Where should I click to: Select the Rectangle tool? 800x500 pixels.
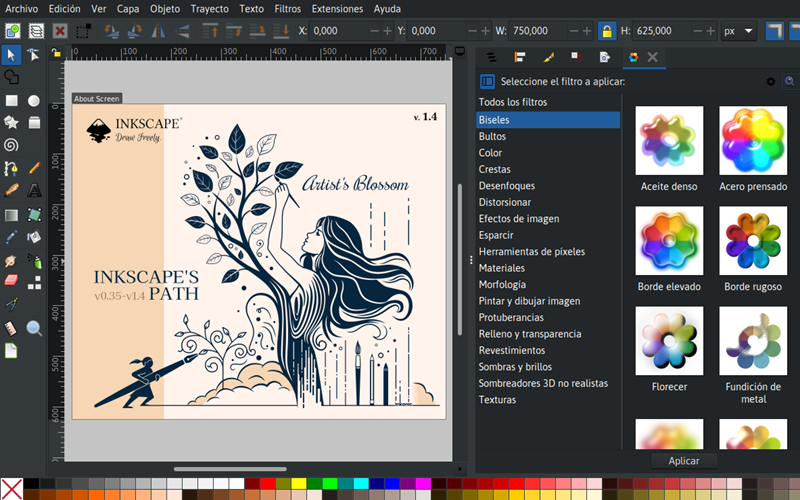11,101
